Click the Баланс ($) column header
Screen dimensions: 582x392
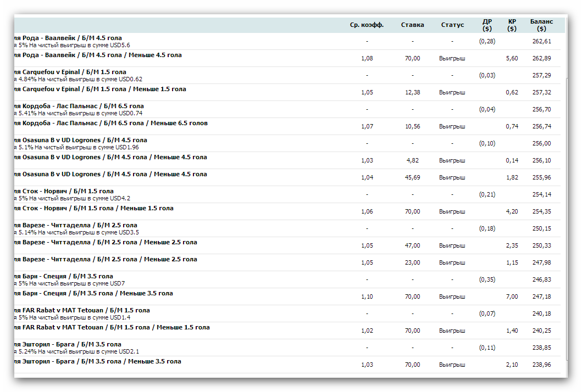click(541, 25)
